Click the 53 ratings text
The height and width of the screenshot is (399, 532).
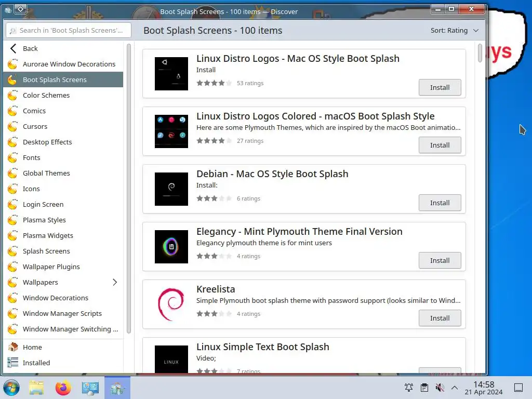click(x=250, y=83)
